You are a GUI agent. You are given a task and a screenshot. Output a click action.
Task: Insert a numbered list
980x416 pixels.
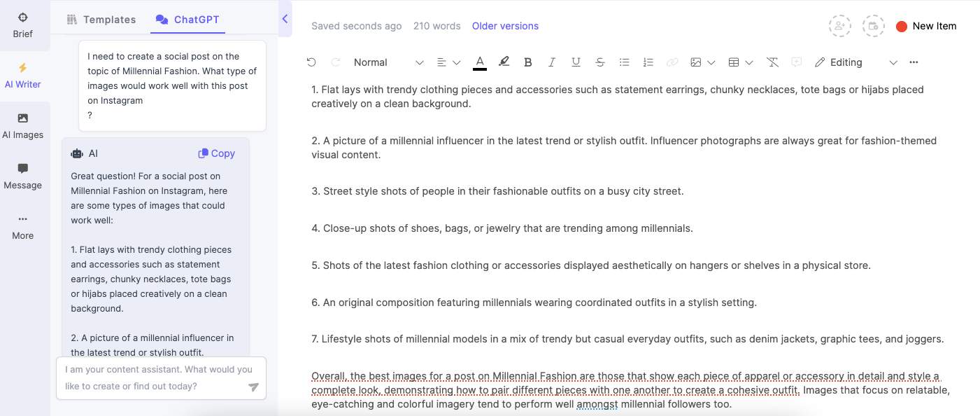point(648,62)
